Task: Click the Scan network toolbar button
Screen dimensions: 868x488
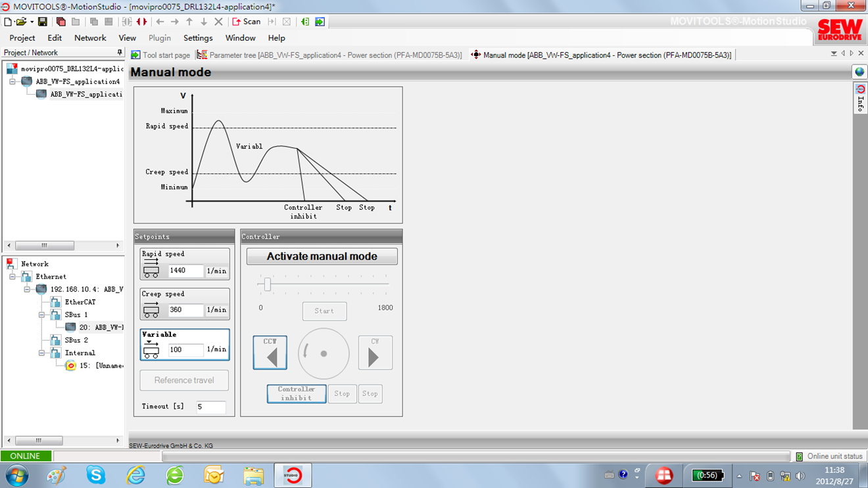Action: click(246, 22)
